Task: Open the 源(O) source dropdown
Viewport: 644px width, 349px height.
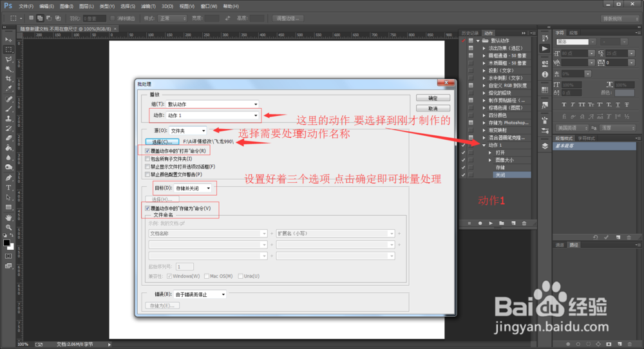Action: [187, 131]
